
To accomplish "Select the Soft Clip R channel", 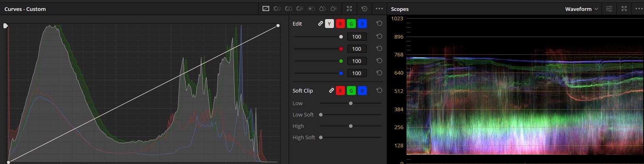I will (x=340, y=91).
